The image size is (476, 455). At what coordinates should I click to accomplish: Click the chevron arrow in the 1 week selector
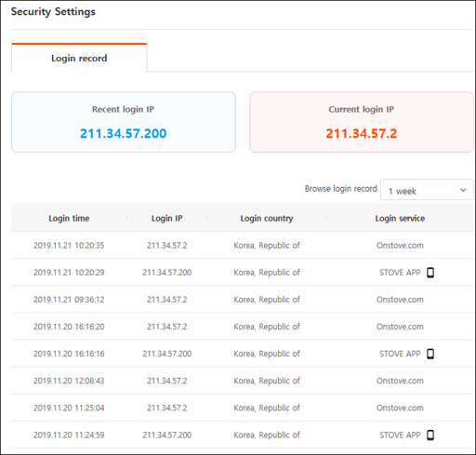click(463, 190)
